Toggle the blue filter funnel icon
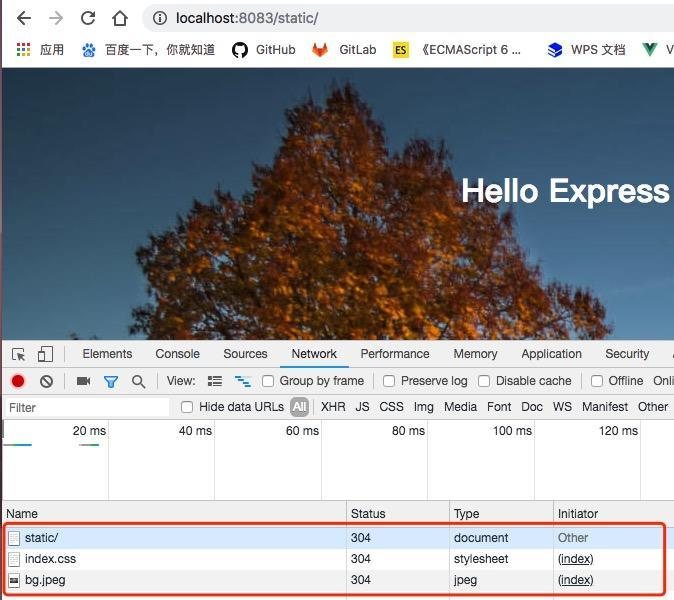This screenshot has width=674, height=600. click(111, 382)
